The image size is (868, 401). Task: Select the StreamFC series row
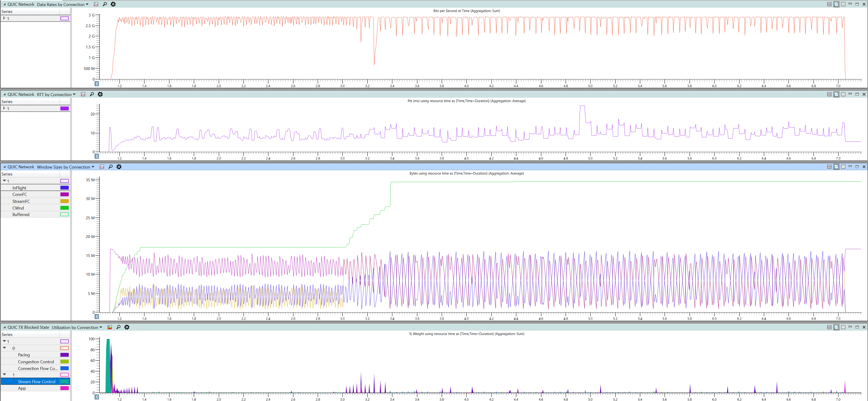click(21, 201)
